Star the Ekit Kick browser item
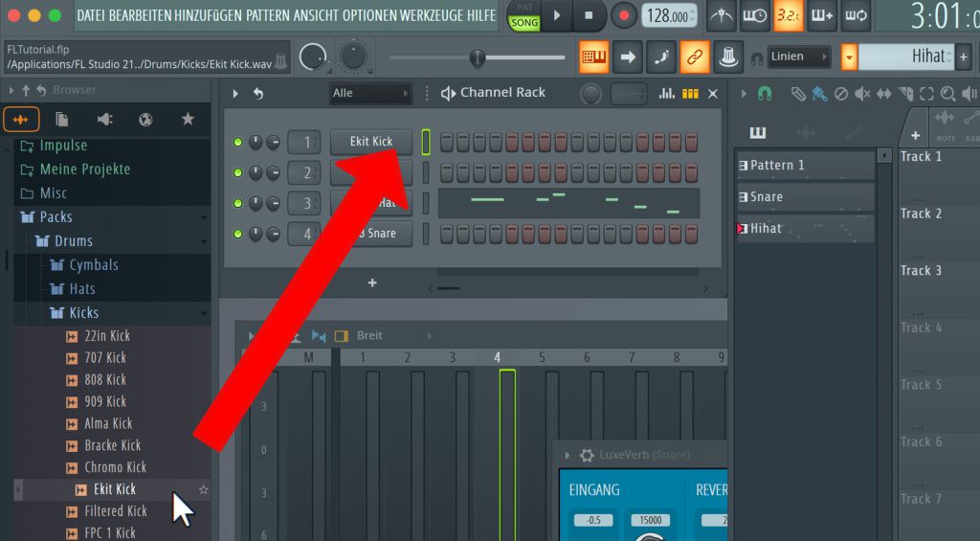The width and height of the screenshot is (980, 541). point(203,489)
